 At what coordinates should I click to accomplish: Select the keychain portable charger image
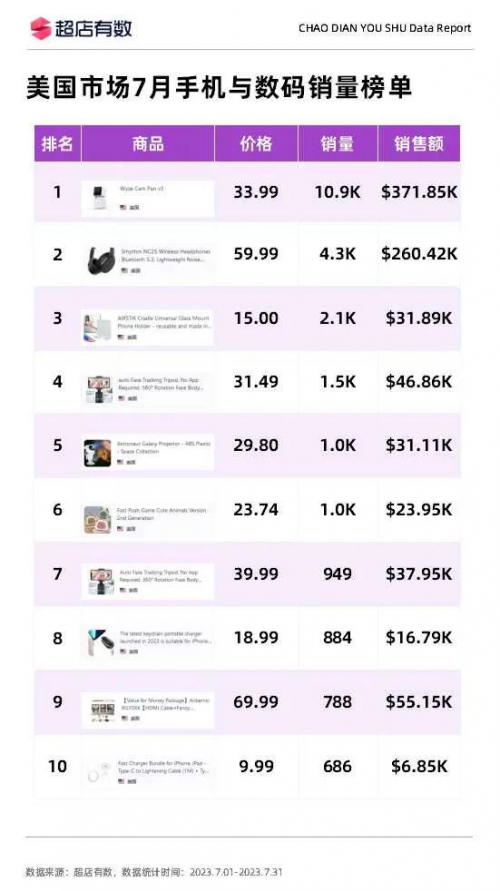(x=100, y=642)
